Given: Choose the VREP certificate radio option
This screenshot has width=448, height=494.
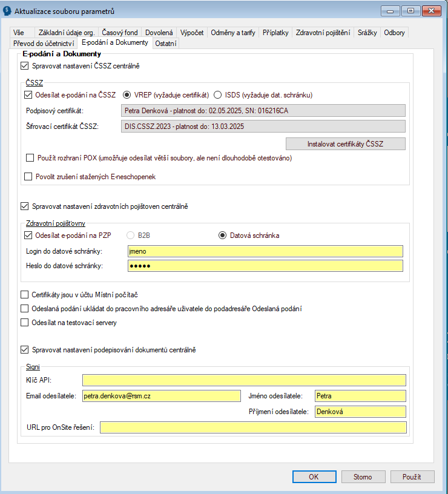Looking at the screenshot, I should pyautogui.click(x=127, y=94).
